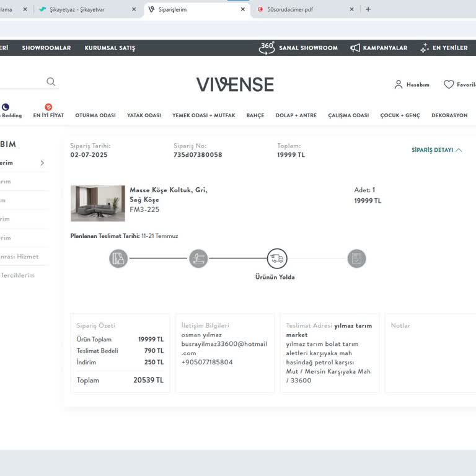Click the Vivense logo
This screenshot has width=476, height=476.
pyautogui.click(x=235, y=85)
